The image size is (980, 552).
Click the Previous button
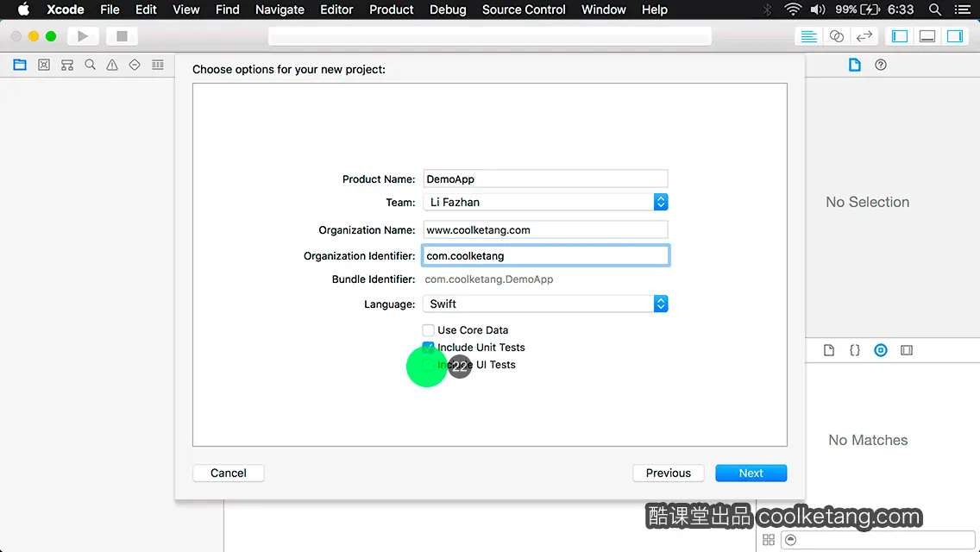[668, 474]
